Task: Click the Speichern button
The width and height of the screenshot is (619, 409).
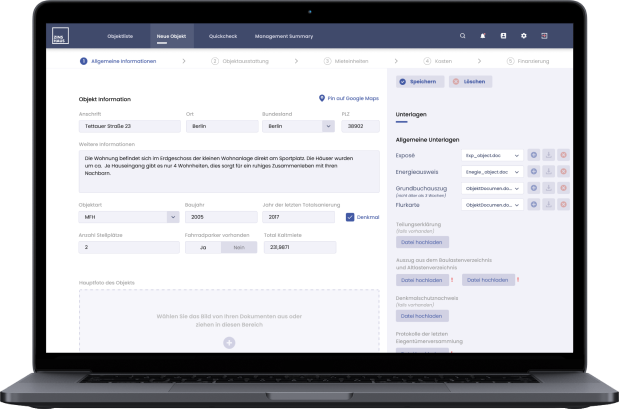Action: 420,82
